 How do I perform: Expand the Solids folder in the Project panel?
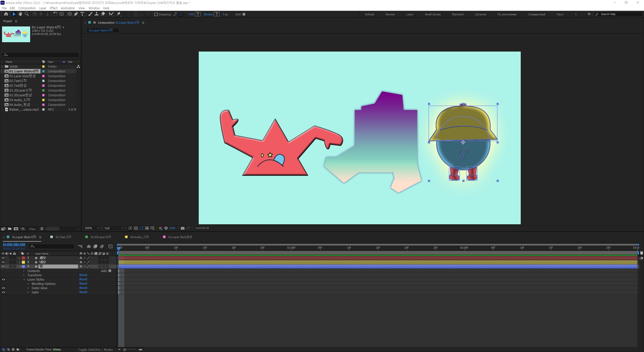tap(2, 67)
